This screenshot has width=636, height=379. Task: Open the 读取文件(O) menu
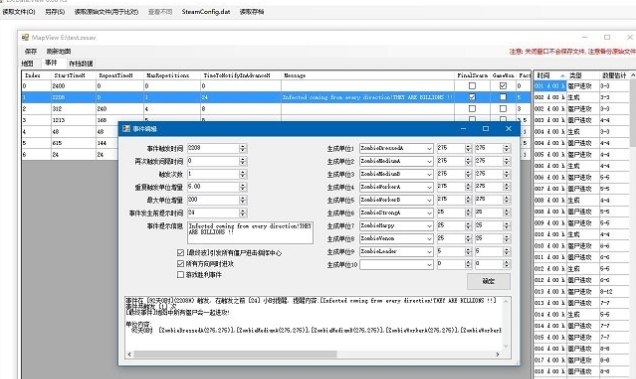(19, 12)
